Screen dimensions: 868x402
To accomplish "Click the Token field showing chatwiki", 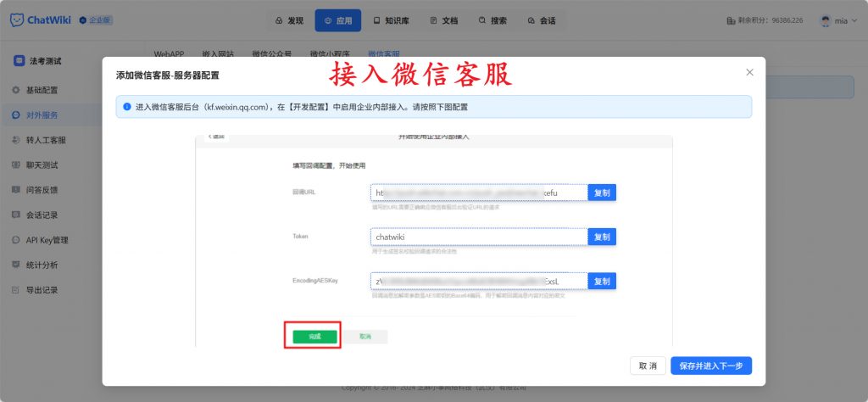I will tap(479, 237).
